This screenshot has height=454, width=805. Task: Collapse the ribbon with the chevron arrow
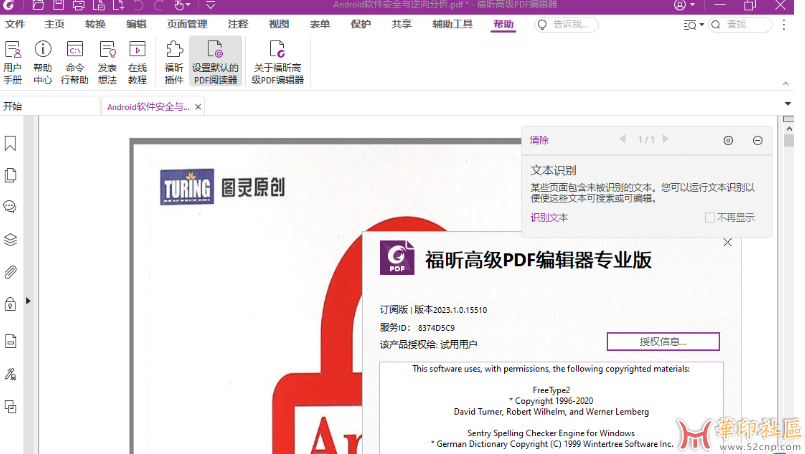pyautogui.click(x=785, y=83)
